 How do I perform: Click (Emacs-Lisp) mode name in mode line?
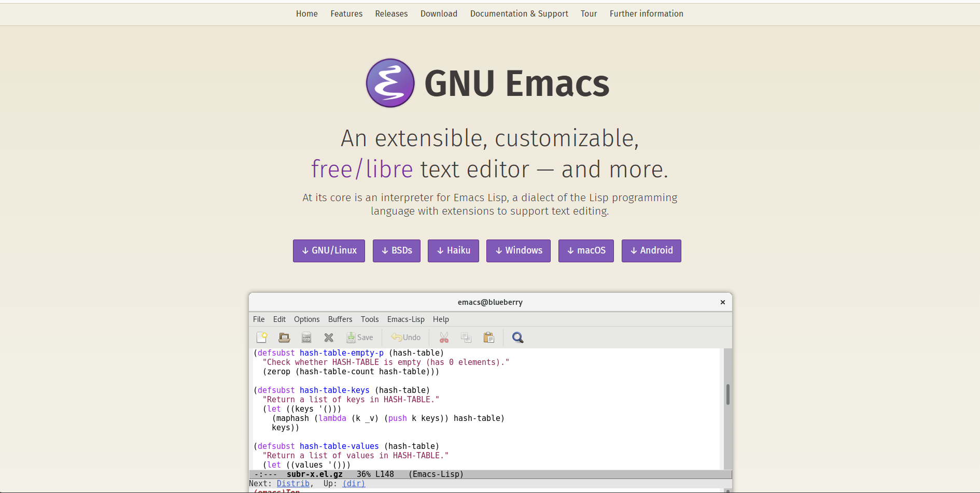click(x=436, y=474)
